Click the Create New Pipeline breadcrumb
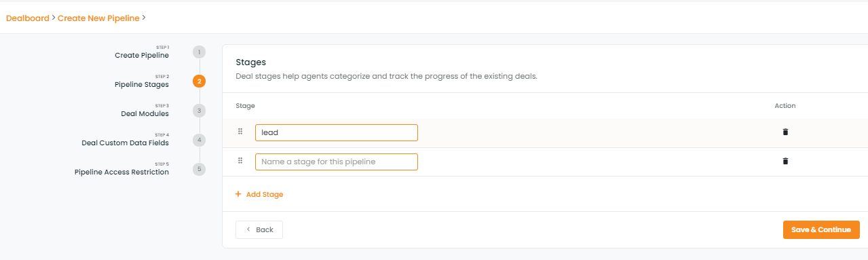Viewport: 868px width, 260px height. [x=98, y=18]
